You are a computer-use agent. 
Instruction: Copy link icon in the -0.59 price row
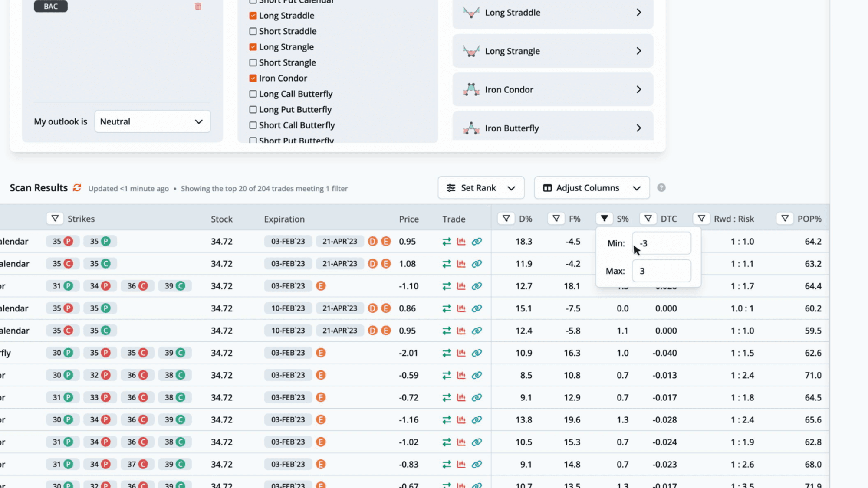[477, 375]
